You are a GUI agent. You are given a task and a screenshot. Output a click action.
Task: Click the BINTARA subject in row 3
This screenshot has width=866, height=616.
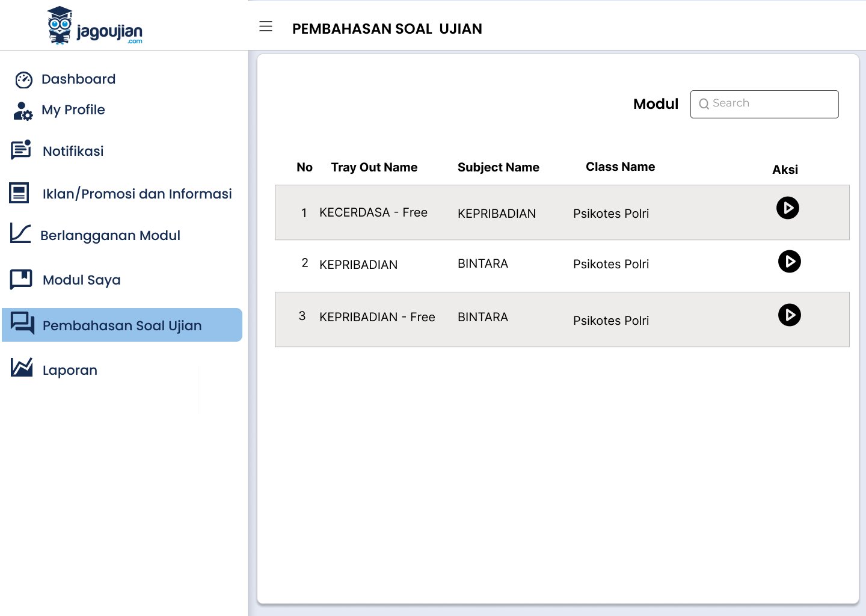483,317
